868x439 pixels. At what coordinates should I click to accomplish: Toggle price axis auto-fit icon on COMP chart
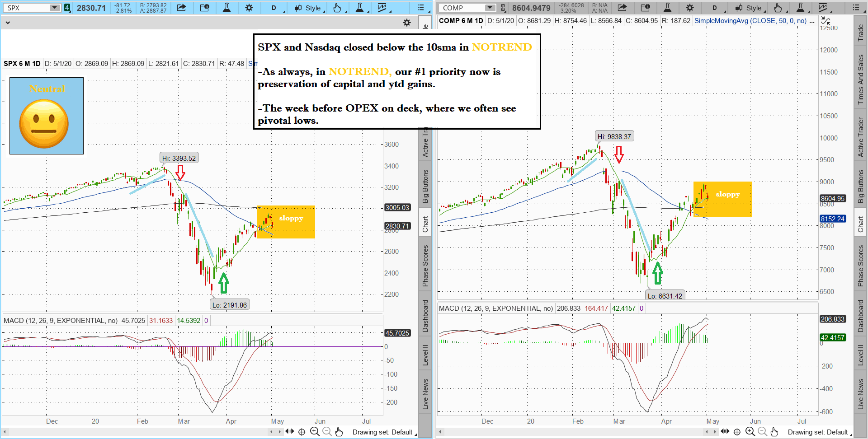tap(826, 21)
